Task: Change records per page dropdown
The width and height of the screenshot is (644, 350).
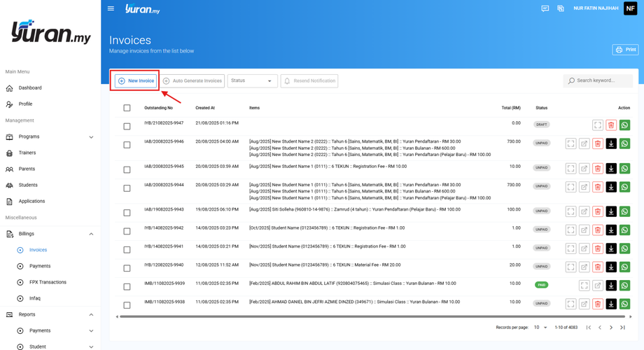Action: point(540,328)
